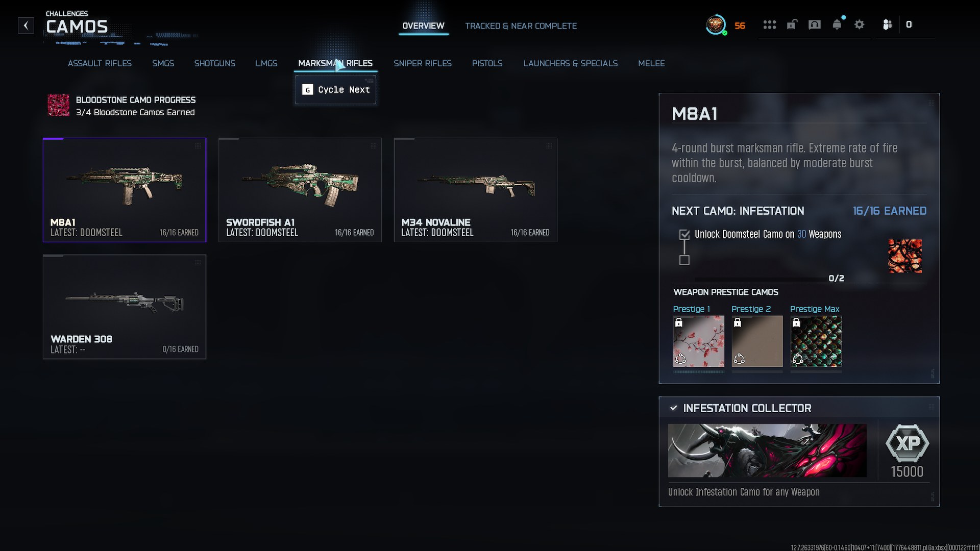Select the Swordfish A1 weapon card

coord(300,190)
